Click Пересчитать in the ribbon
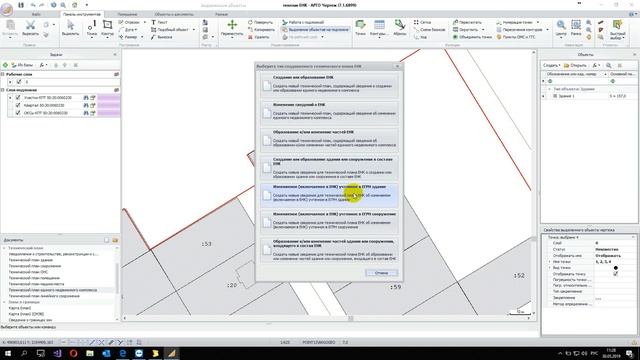The width and height of the screenshot is (640, 360). click(467, 22)
